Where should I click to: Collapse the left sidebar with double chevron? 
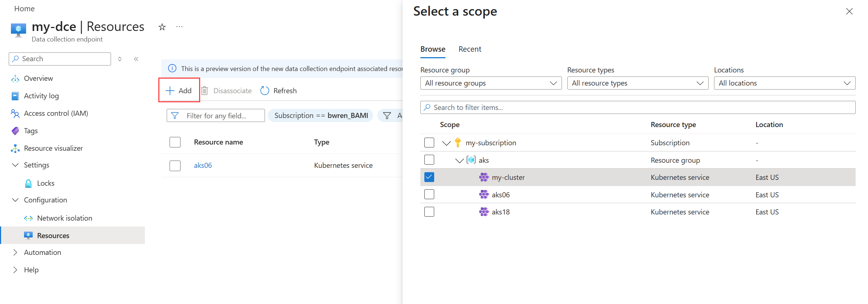(x=136, y=59)
